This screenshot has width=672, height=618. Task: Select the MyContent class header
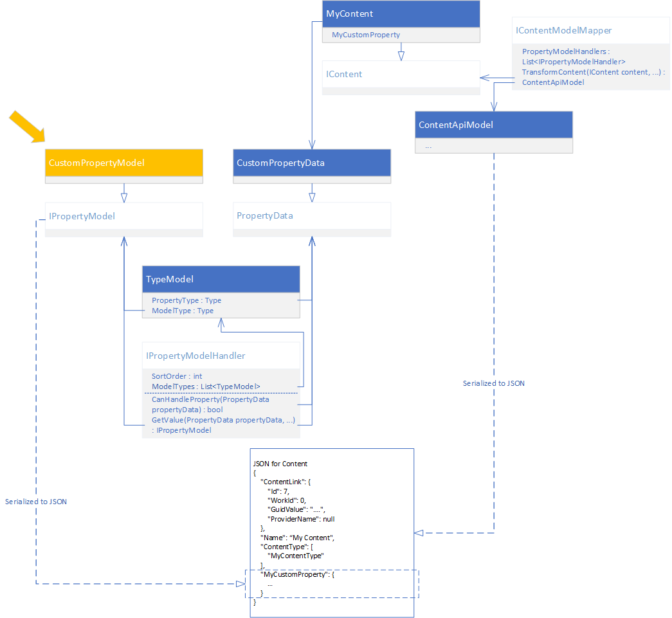[401, 14]
